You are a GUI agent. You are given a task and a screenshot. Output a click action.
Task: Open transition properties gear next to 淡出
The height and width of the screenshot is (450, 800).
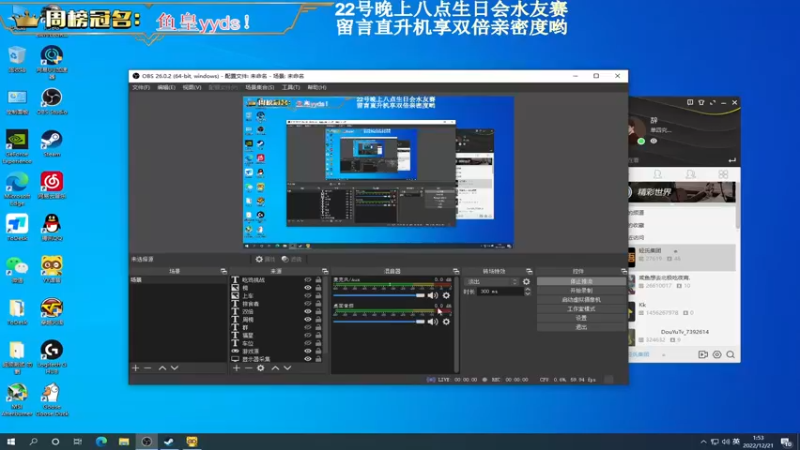click(526, 282)
